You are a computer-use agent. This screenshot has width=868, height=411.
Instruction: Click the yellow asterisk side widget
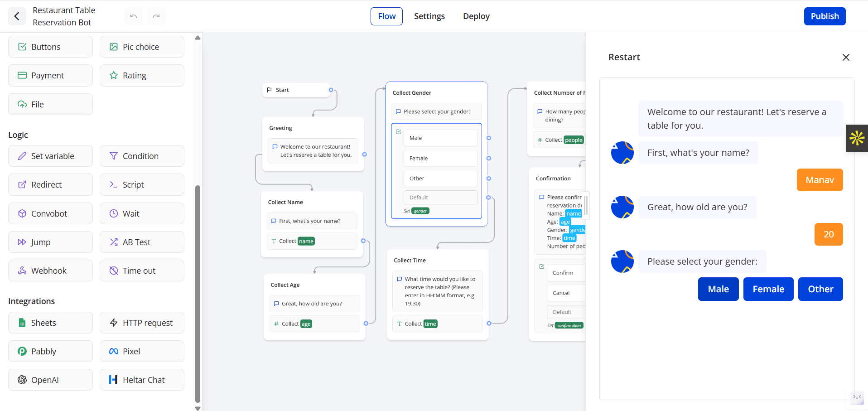[x=857, y=138]
